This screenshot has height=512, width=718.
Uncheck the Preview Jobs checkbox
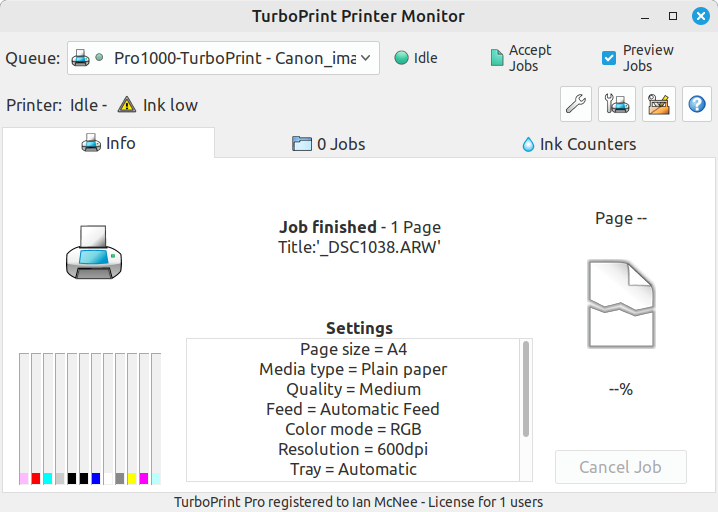coord(608,58)
